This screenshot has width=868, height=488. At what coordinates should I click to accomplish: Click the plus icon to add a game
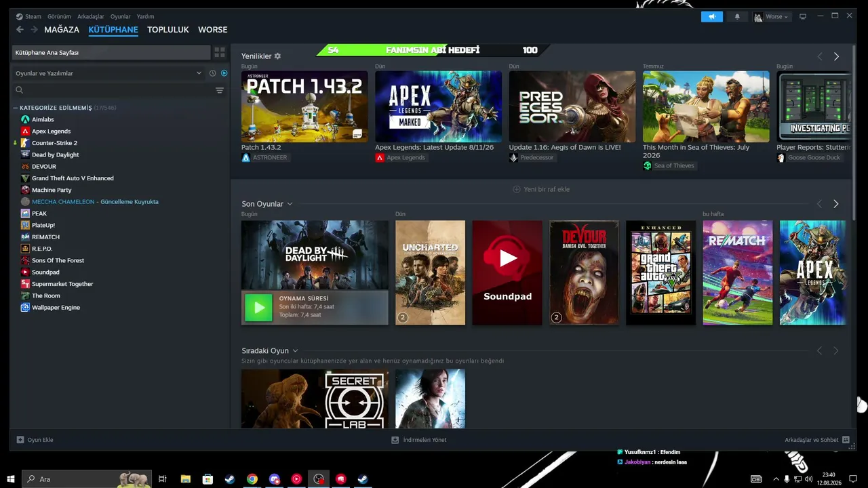click(20, 440)
